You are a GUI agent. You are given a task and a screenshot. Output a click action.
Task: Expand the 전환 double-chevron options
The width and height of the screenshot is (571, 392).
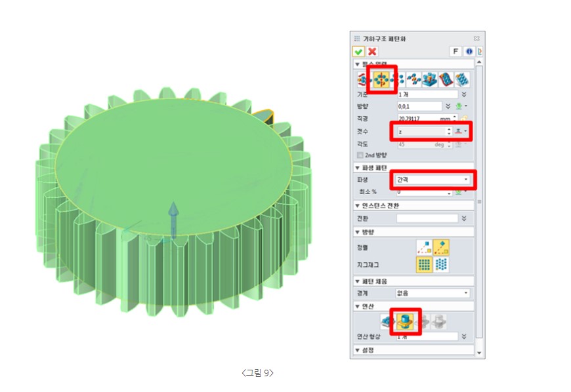[x=464, y=218]
